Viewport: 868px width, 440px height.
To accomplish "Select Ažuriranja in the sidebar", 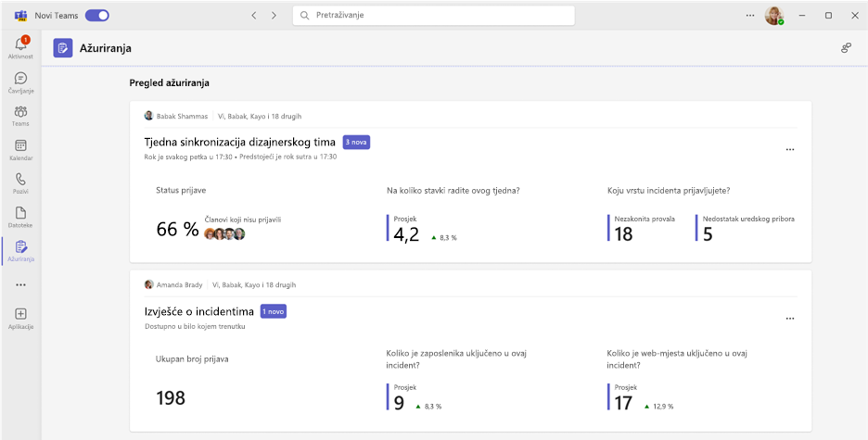I will [x=20, y=251].
